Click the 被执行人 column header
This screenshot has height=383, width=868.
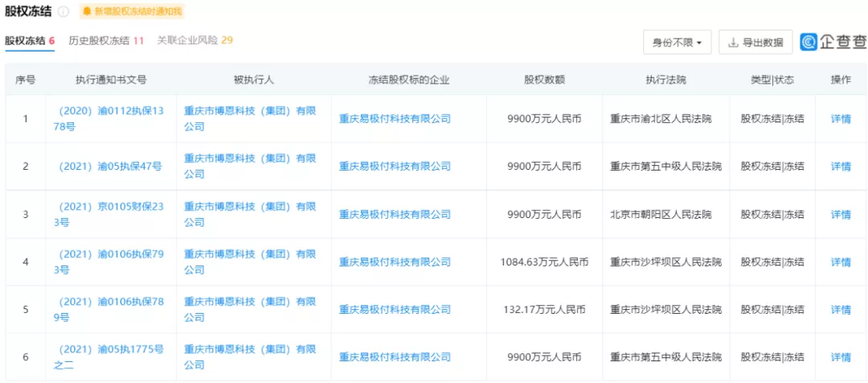pos(253,80)
